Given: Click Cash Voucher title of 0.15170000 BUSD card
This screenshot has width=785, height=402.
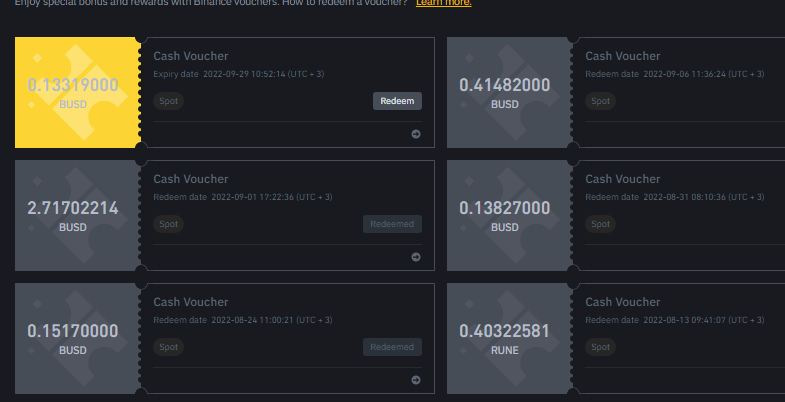Looking at the screenshot, I should [191, 302].
